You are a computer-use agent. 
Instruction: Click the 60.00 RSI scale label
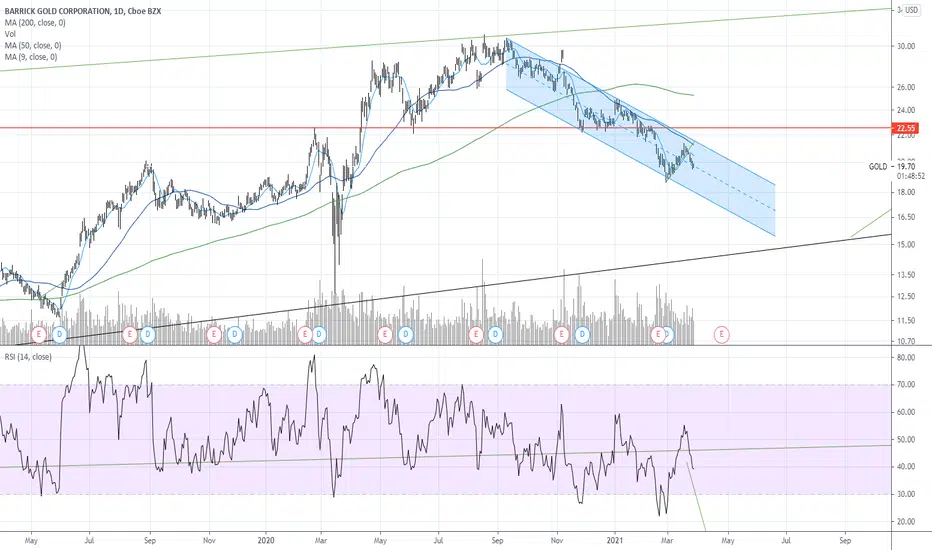pos(906,412)
